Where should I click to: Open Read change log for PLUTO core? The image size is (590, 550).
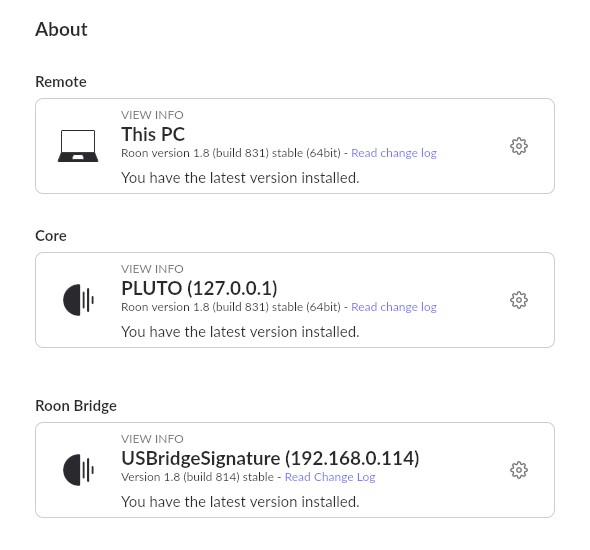click(394, 307)
